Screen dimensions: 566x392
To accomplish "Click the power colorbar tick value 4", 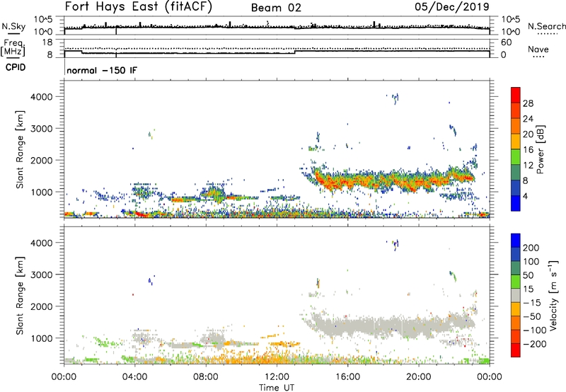I will (x=525, y=196).
